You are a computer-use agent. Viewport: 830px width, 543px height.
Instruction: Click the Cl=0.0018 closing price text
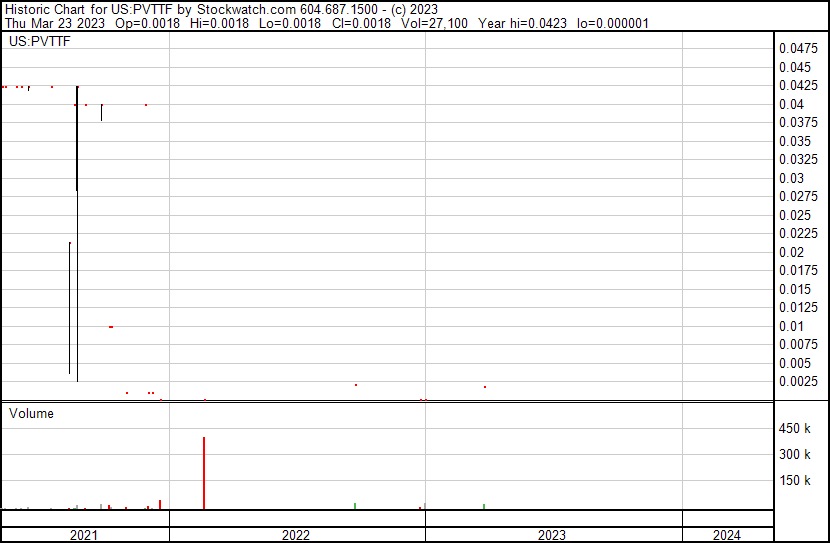point(361,23)
